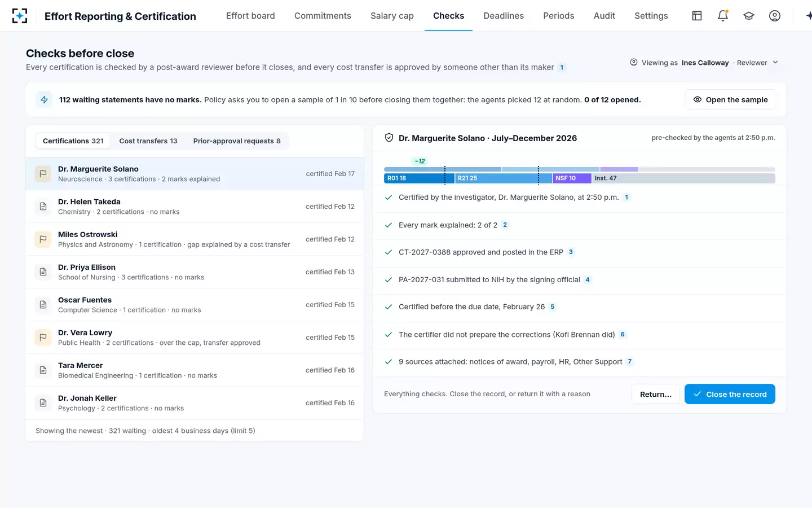The height and width of the screenshot is (508, 812).
Task: Click checkmark beside Every mark explained
Action: 389,225
